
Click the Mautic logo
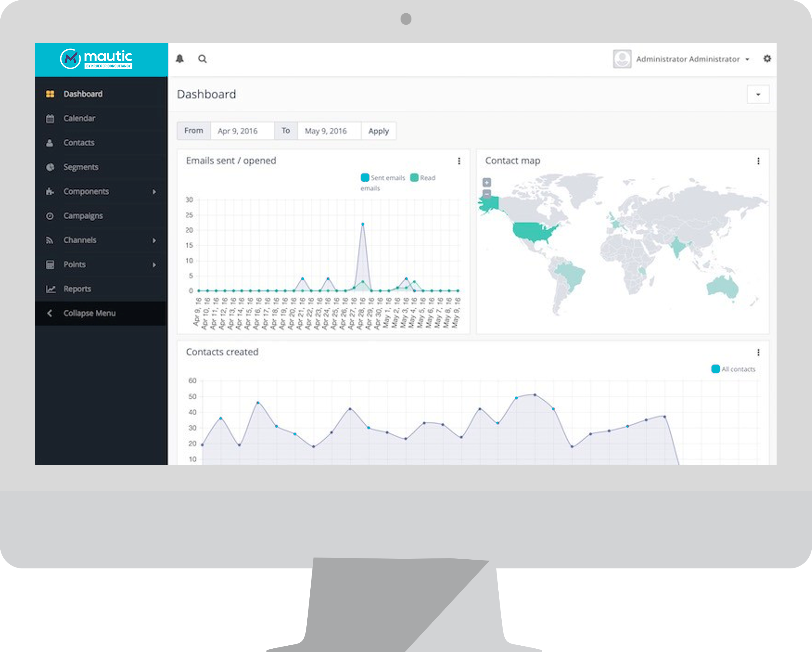coord(96,59)
